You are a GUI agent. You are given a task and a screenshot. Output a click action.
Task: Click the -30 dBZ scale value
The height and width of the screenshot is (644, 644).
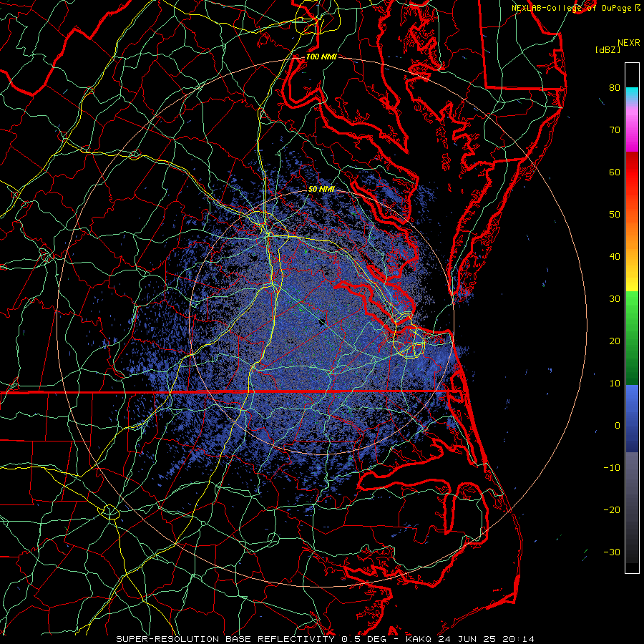(612, 552)
